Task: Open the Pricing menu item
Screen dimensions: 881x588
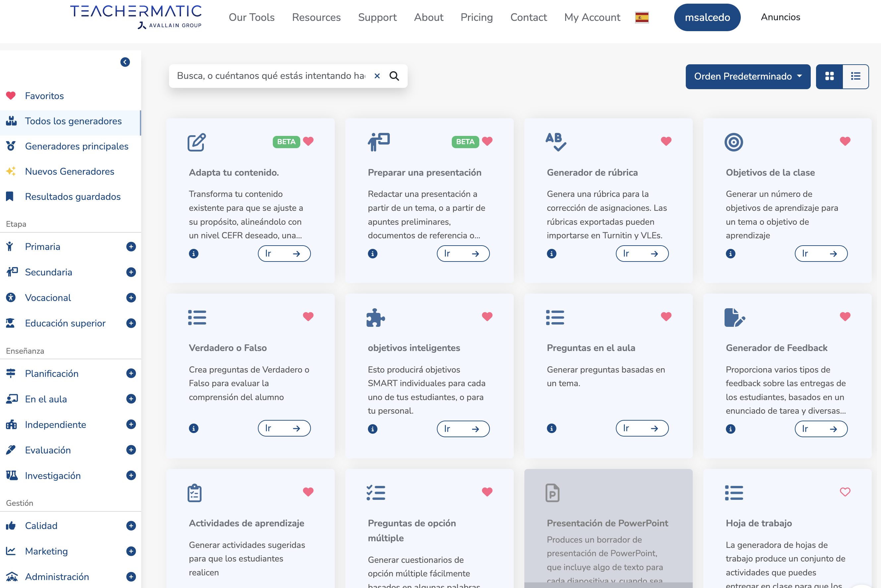Action: pos(477,17)
